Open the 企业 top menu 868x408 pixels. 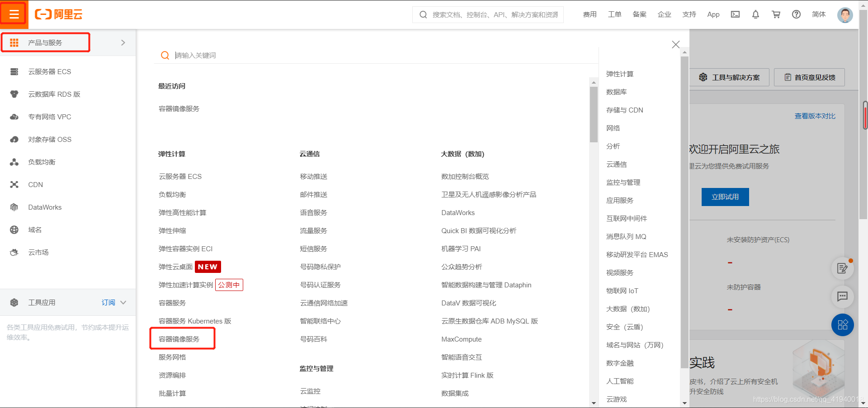[x=664, y=14]
